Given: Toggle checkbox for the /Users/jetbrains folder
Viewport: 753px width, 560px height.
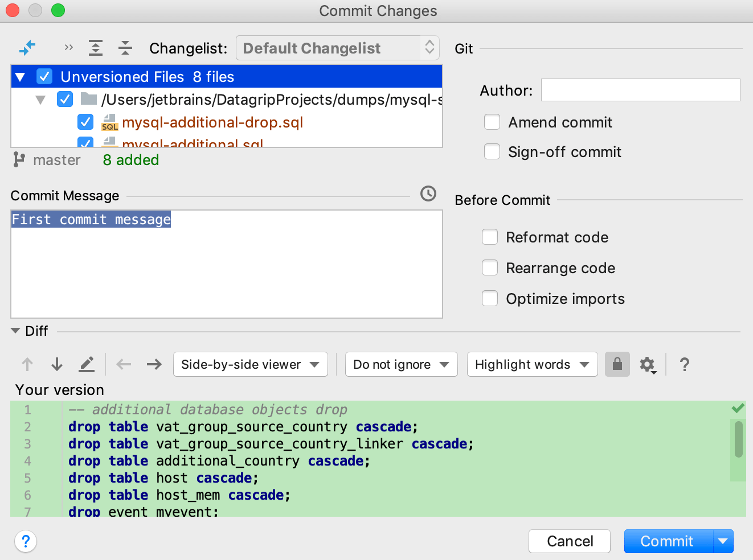Looking at the screenshot, I should click(x=65, y=99).
